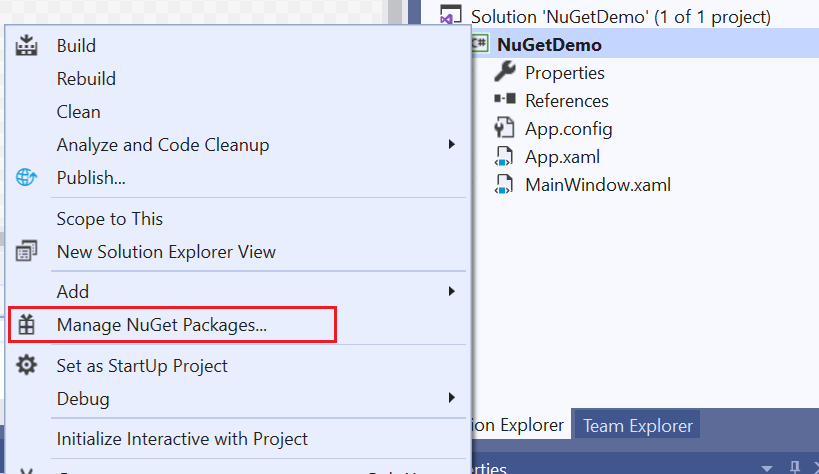
Task: Expand the Analyze and Code Cleanup submenu arrow
Action: click(452, 145)
